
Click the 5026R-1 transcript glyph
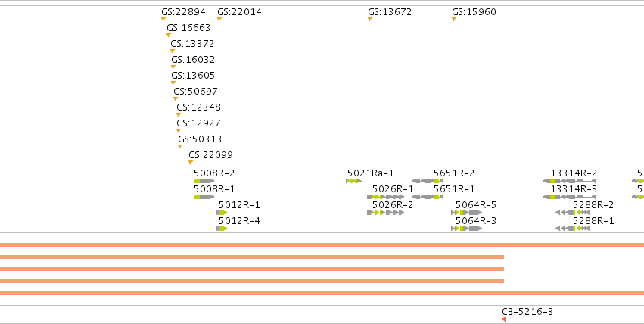(x=386, y=197)
